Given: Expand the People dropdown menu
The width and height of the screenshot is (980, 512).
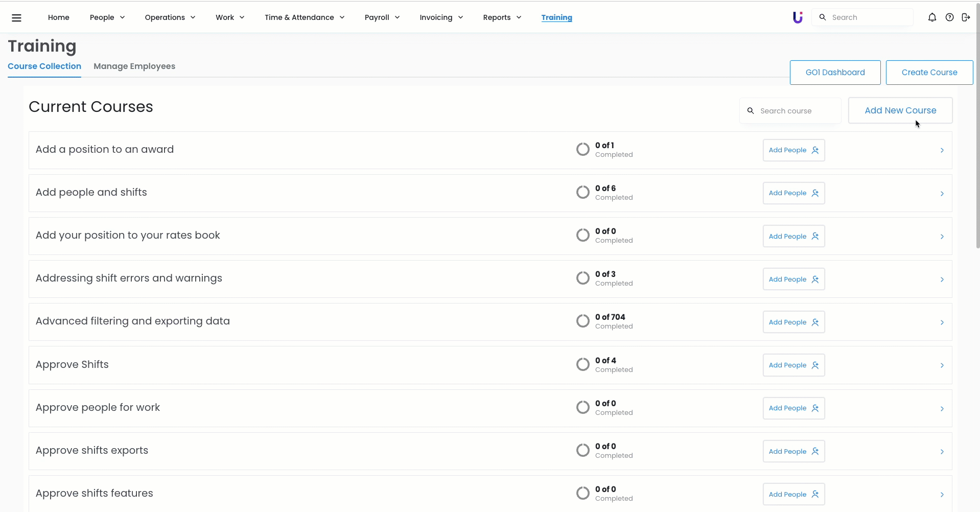Looking at the screenshot, I should click(107, 17).
